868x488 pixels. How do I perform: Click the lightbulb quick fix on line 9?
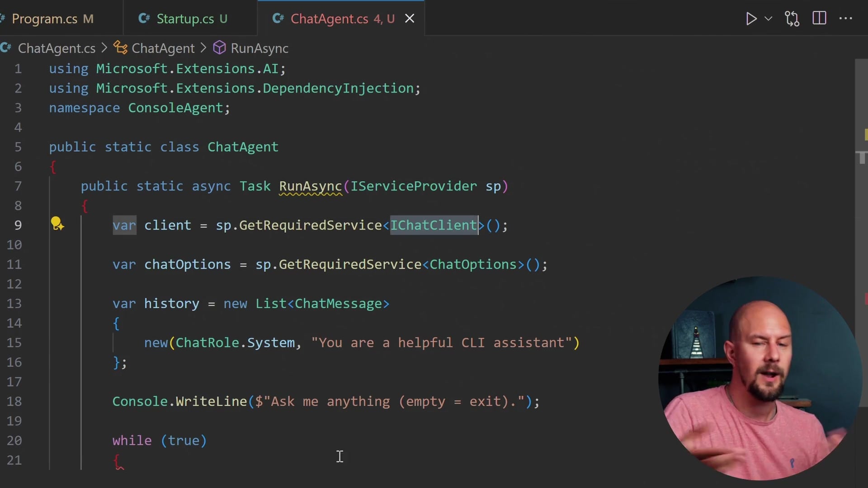(x=57, y=224)
